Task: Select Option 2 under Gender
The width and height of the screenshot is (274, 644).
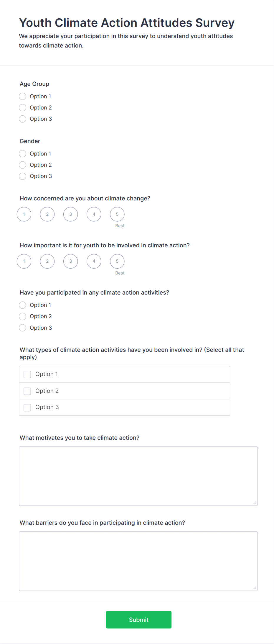Action: click(22, 165)
